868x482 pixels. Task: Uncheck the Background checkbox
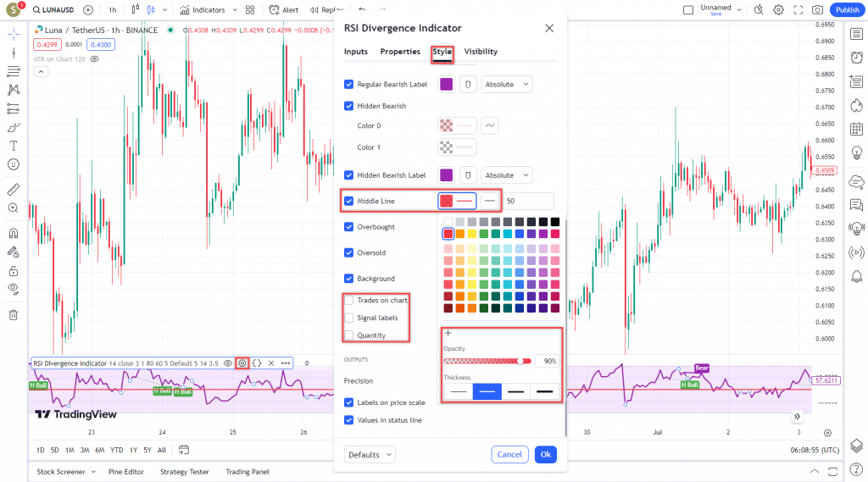point(348,279)
